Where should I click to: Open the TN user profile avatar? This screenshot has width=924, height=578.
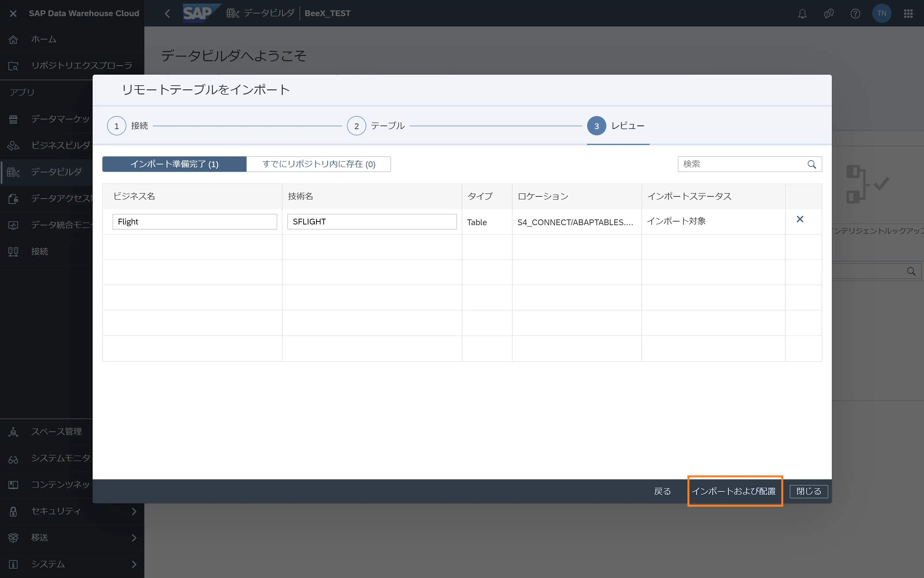(x=882, y=13)
